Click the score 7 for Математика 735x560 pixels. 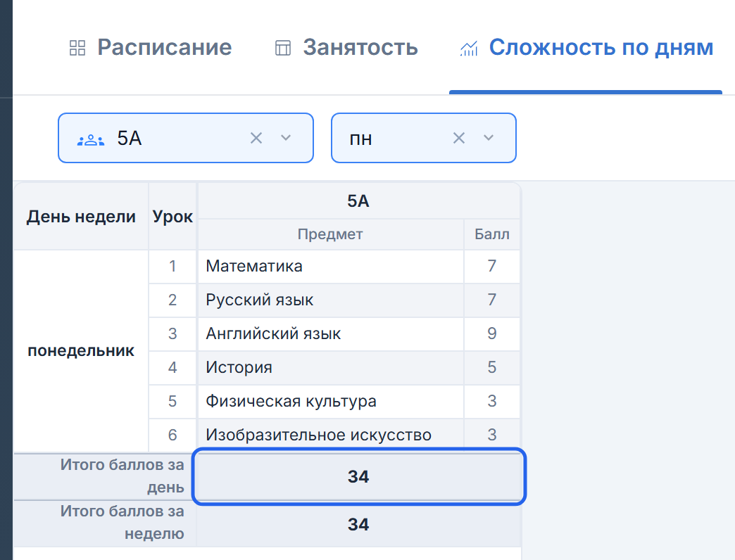[491, 267]
